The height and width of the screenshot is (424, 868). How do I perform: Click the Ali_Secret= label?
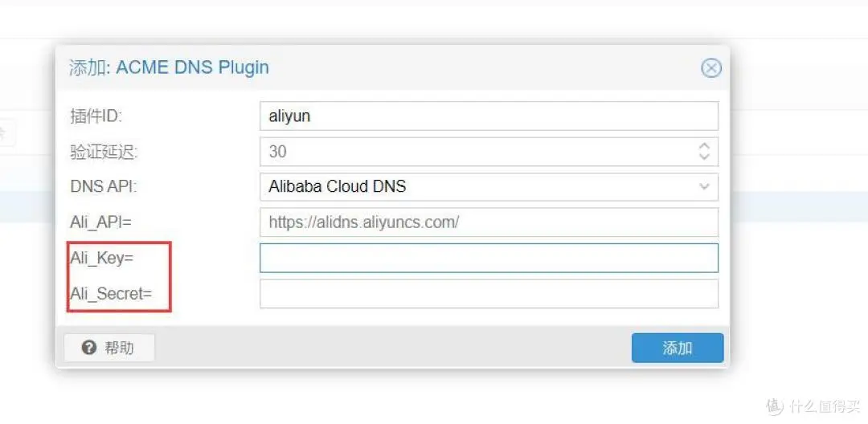tap(111, 294)
